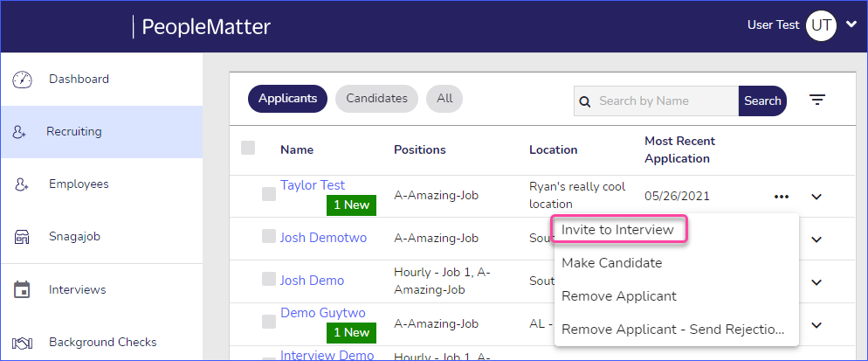868x361 pixels.
Task: Click the Employees person icon in sidebar
Action: [x=21, y=184]
